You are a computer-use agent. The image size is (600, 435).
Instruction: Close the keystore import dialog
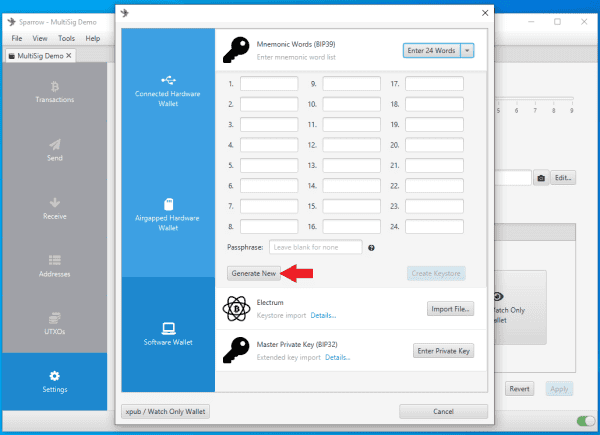[x=485, y=13]
